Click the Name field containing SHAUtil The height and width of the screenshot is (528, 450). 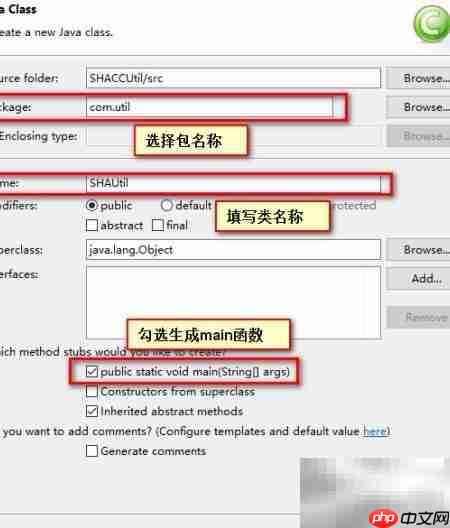pyautogui.click(x=233, y=183)
